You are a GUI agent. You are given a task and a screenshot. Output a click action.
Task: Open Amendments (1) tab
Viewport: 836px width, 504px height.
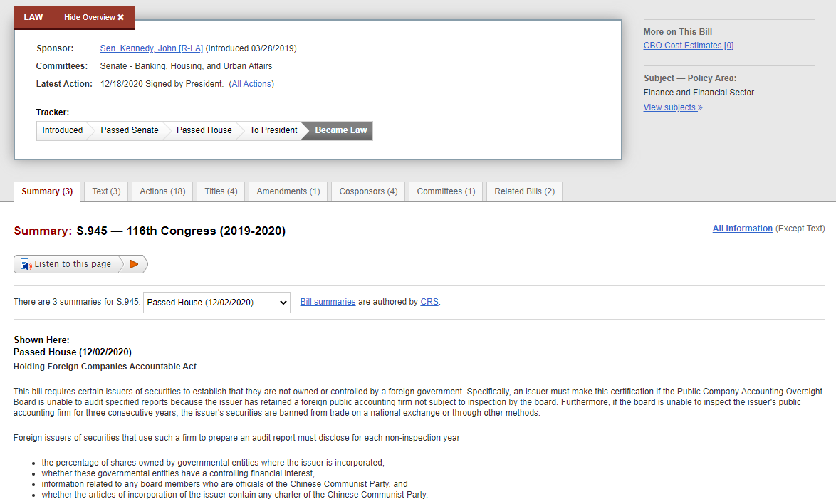tap(288, 191)
